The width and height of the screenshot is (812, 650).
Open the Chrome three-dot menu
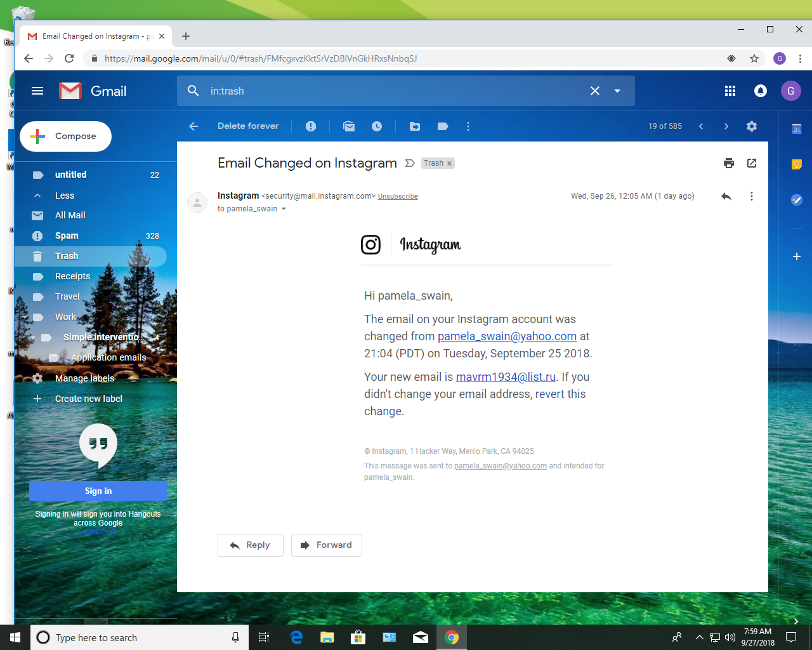(800, 58)
